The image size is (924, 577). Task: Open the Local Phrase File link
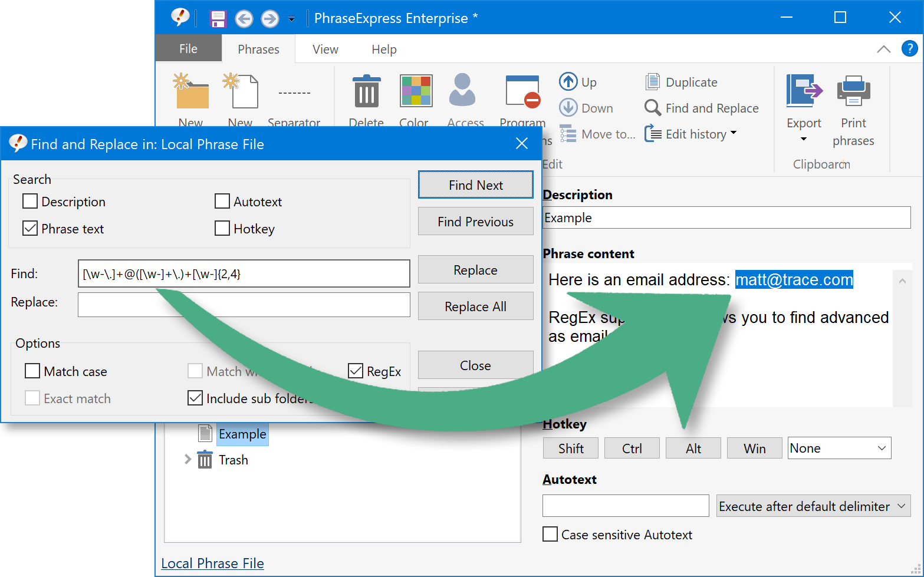pyautogui.click(x=213, y=563)
